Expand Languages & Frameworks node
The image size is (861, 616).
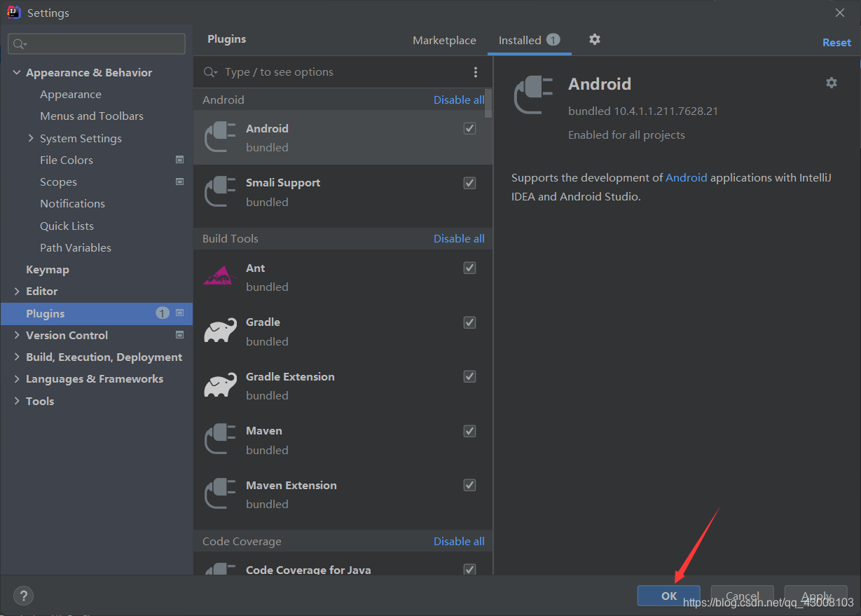click(17, 378)
